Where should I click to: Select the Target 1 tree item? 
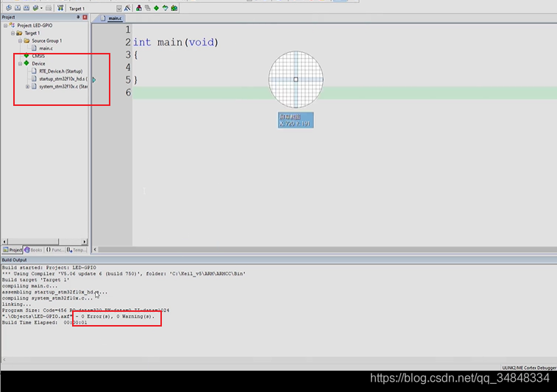32,33
